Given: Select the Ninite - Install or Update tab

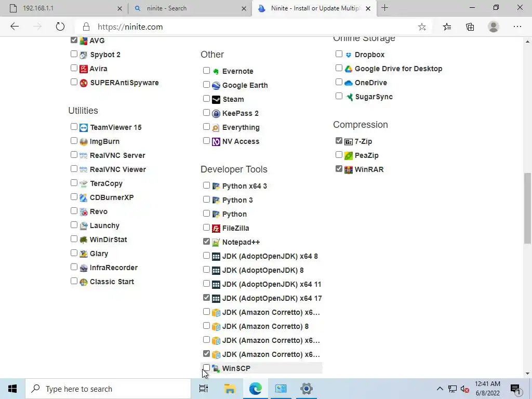Looking at the screenshot, I should (x=314, y=8).
